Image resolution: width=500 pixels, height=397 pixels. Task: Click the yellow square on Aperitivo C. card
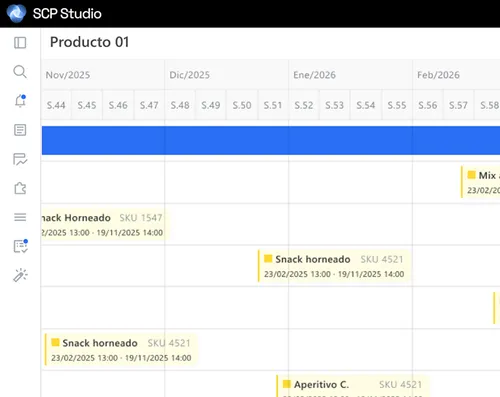[x=287, y=384]
